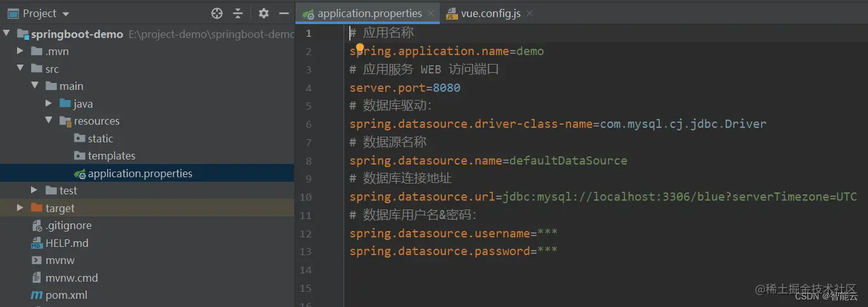Image resolution: width=868 pixels, height=307 pixels.
Task: Click the driver-class-name property line
Action: tap(558, 124)
